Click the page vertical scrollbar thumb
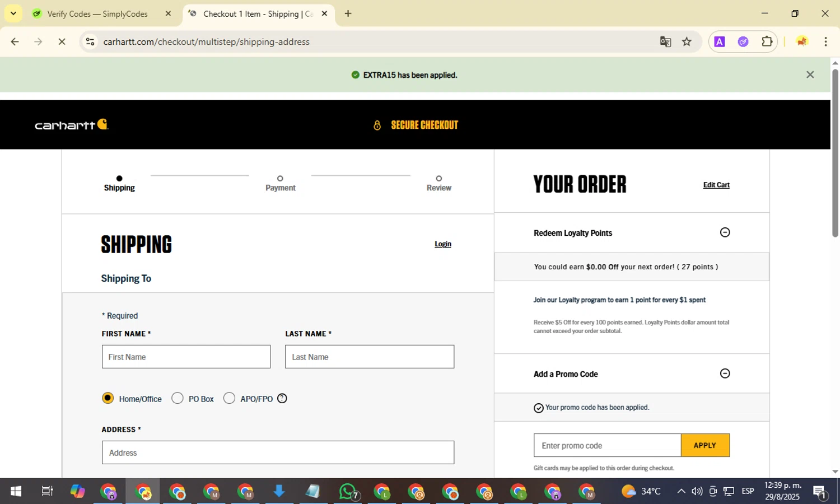 (x=835, y=153)
